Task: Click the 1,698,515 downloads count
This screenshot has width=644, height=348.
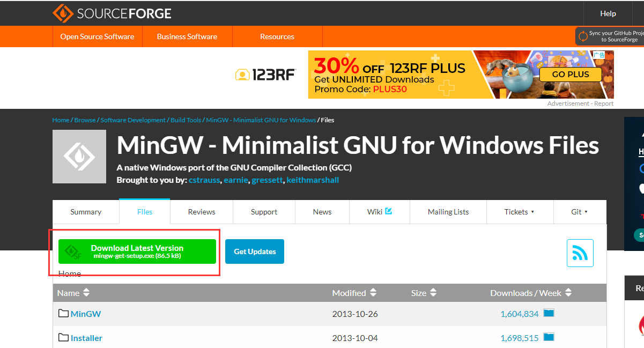Action: (520, 338)
